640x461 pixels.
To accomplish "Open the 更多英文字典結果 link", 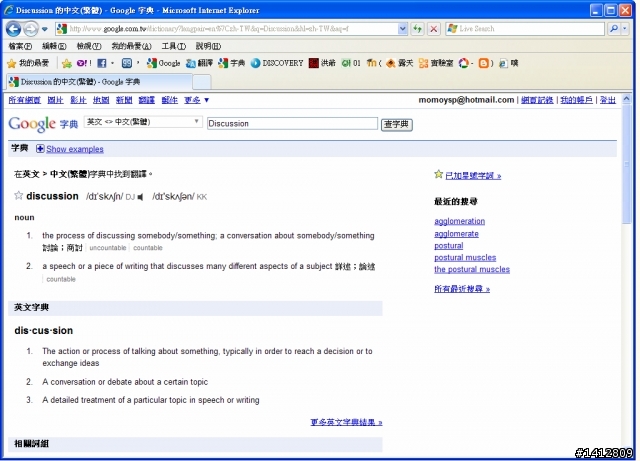I will coord(346,422).
